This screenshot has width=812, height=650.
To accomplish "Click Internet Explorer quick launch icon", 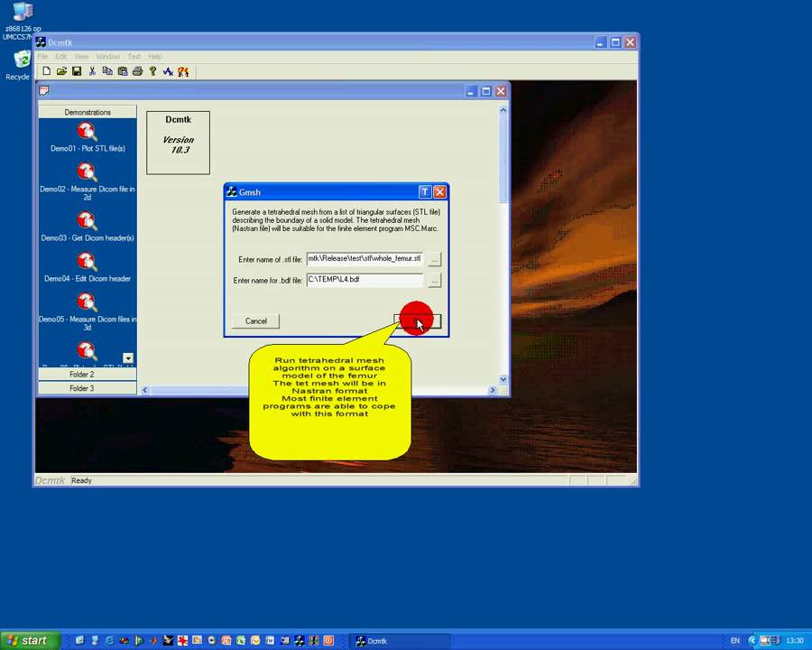I will pyautogui.click(x=109, y=641).
